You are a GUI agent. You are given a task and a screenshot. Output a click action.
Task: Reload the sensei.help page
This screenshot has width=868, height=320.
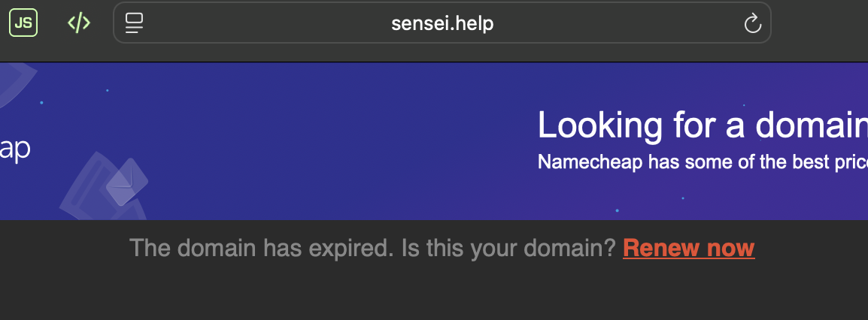(x=752, y=24)
